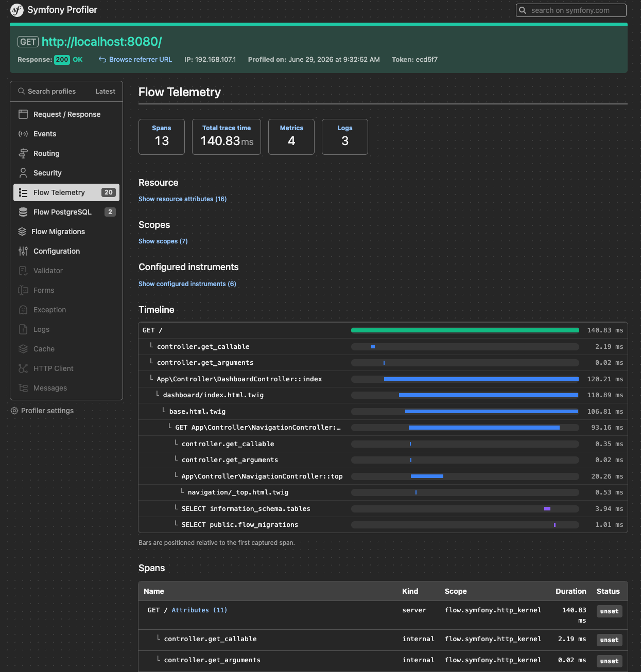Click the Events sidebar icon
Viewport: 641px width, 672px height.
[x=23, y=134]
